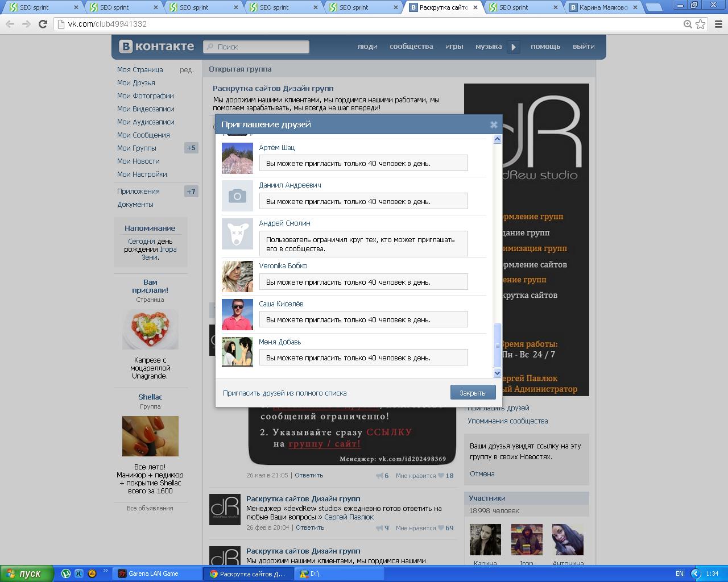Click the VKontakte logo in header
728x582 pixels.
click(156, 47)
